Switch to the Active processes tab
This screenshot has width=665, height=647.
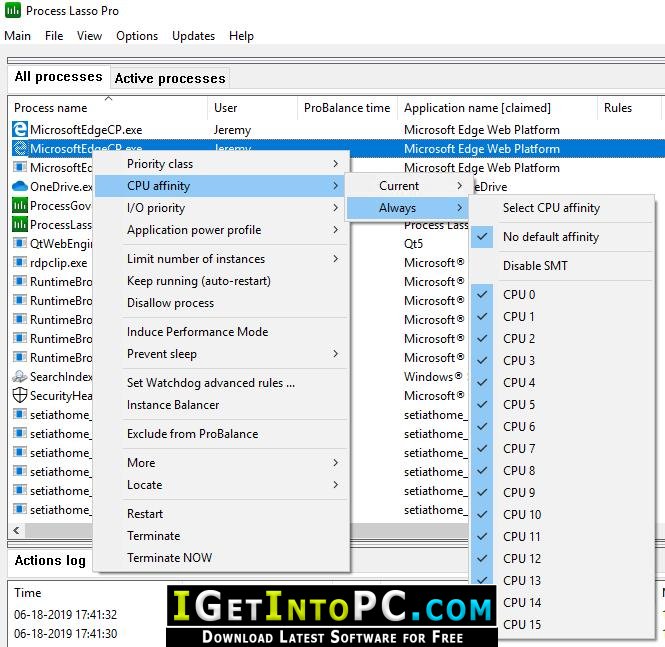tap(170, 78)
